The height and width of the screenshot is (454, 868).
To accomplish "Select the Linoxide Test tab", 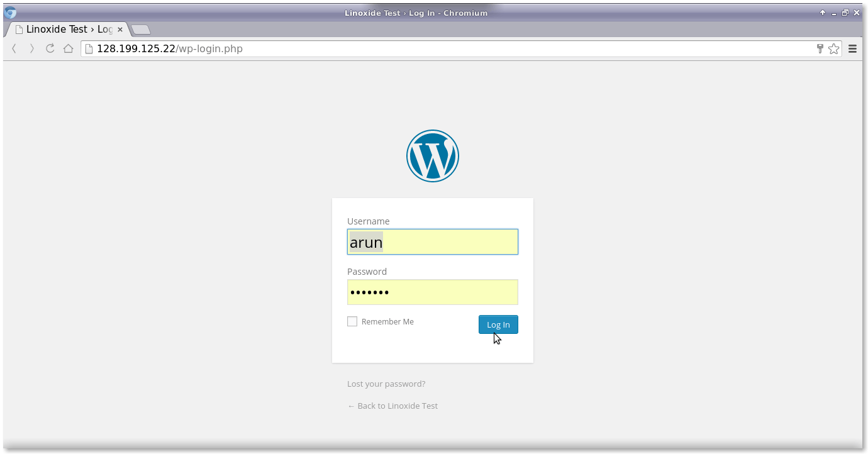I will (x=63, y=29).
